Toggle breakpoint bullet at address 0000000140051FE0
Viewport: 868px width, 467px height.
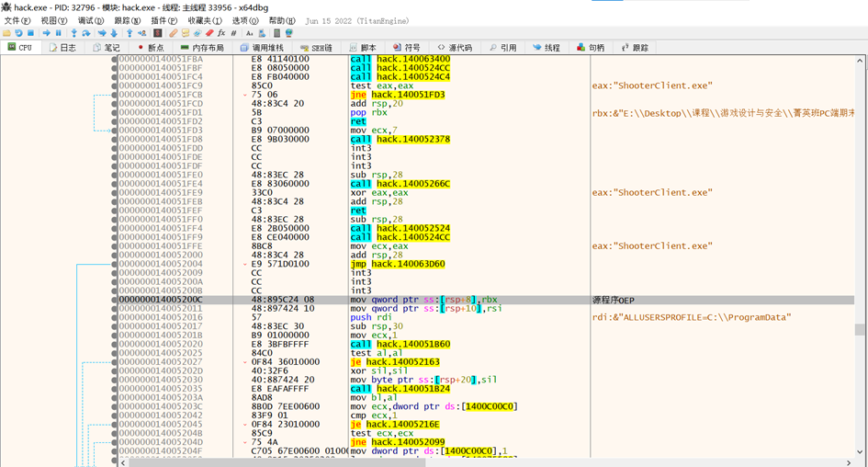coord(115,175)
